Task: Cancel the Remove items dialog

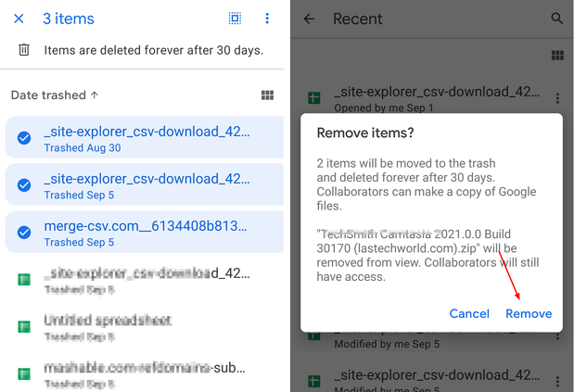Action: 469,314
